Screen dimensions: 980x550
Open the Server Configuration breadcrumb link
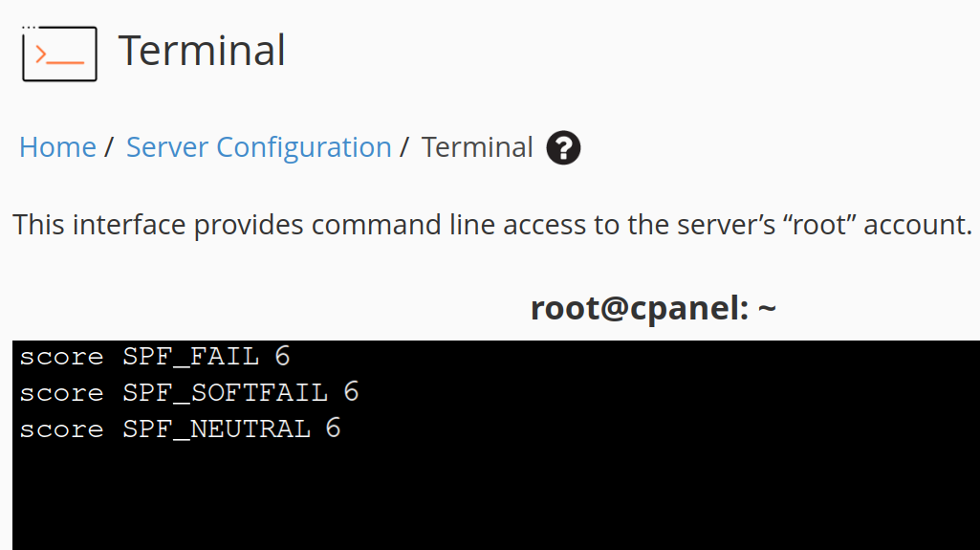click(259, 147)
